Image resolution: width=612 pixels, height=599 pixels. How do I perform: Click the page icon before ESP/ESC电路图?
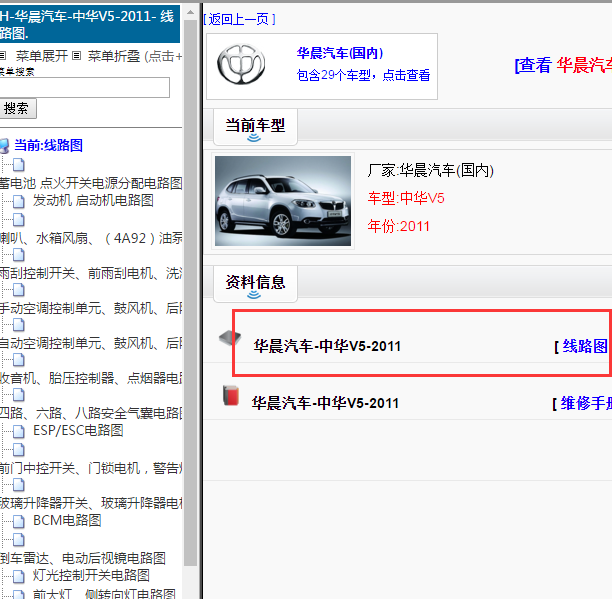coord(18,432)
